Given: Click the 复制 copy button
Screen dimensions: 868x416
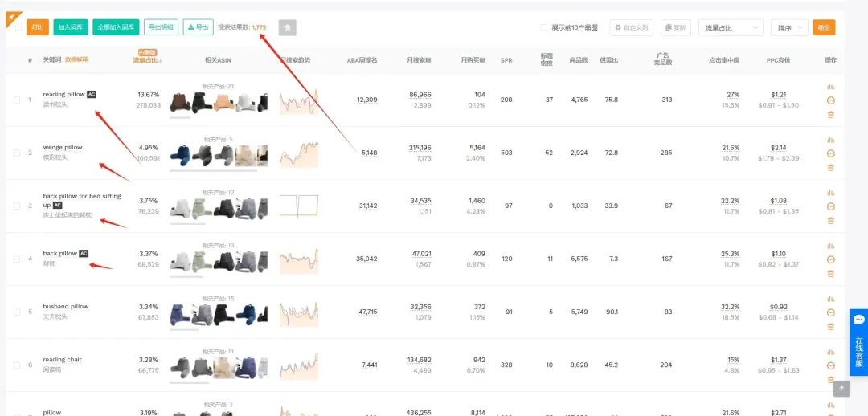Looking at the screenshot, I should [x=675, y=27].
